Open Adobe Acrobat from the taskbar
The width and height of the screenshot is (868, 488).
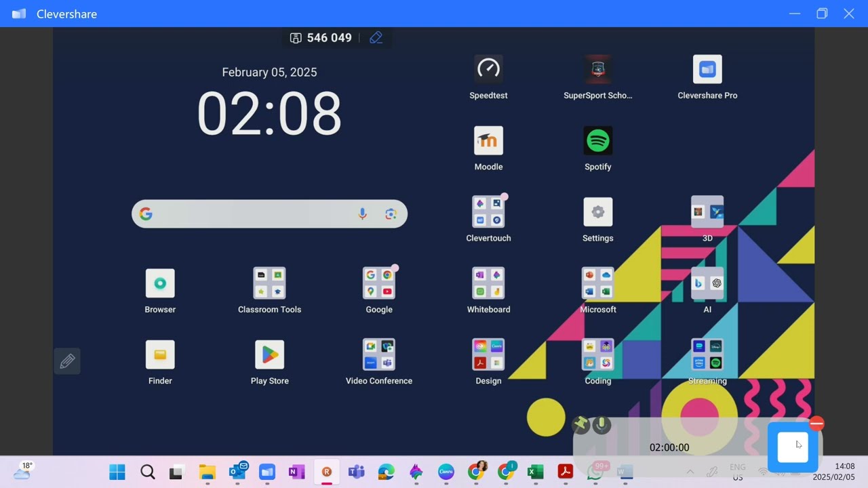point(565,472)
